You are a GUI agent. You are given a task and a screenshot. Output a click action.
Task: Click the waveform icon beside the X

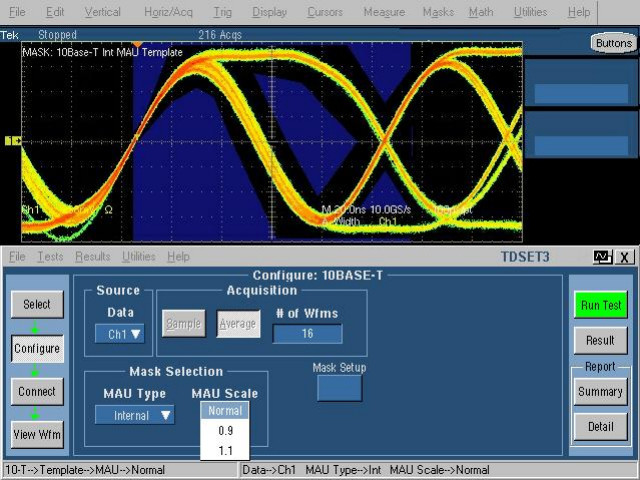[602, 257]
